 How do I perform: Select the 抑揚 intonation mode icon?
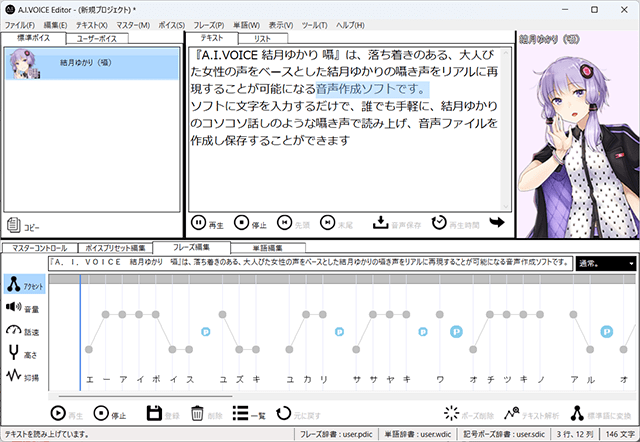click(x=14, y=376)
